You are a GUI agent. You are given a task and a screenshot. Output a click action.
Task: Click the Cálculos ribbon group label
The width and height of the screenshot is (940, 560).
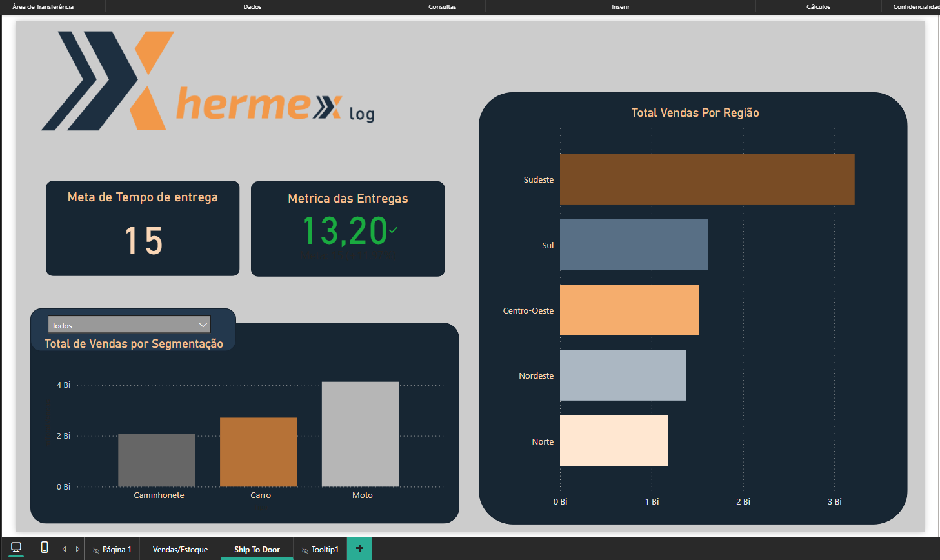[x=818, y=6]
